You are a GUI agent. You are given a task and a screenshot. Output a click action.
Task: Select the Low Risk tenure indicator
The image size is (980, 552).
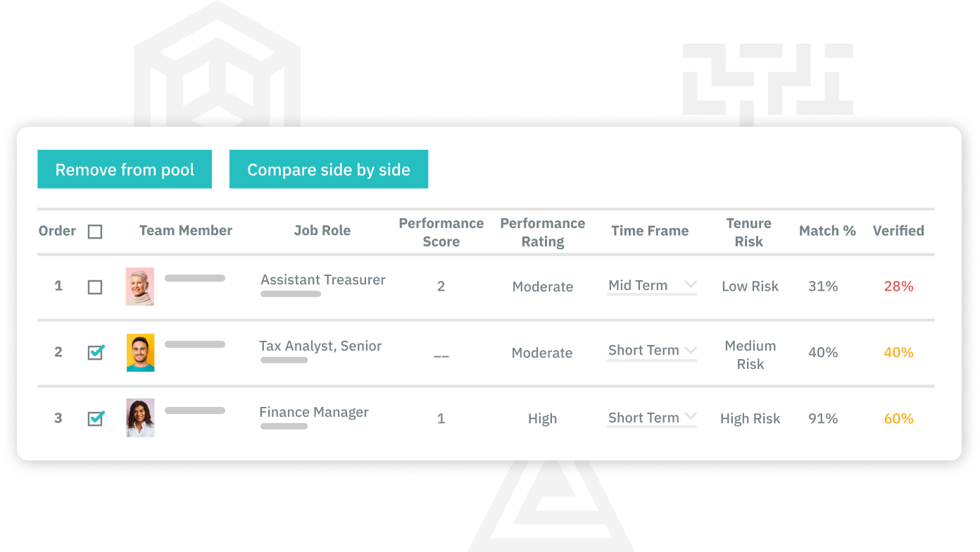click(x=750, y=287)
